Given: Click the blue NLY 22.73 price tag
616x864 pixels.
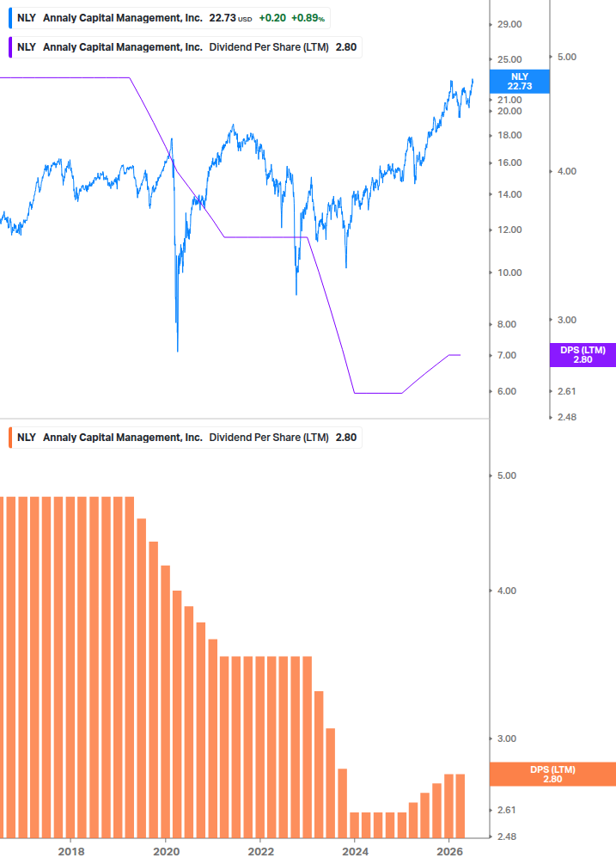Looking at the screenshot, I should [x=520, y=82].
